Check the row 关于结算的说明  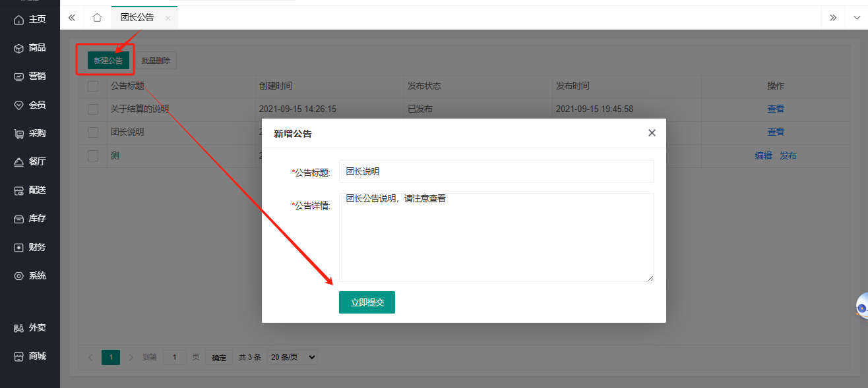coord(93,109)
